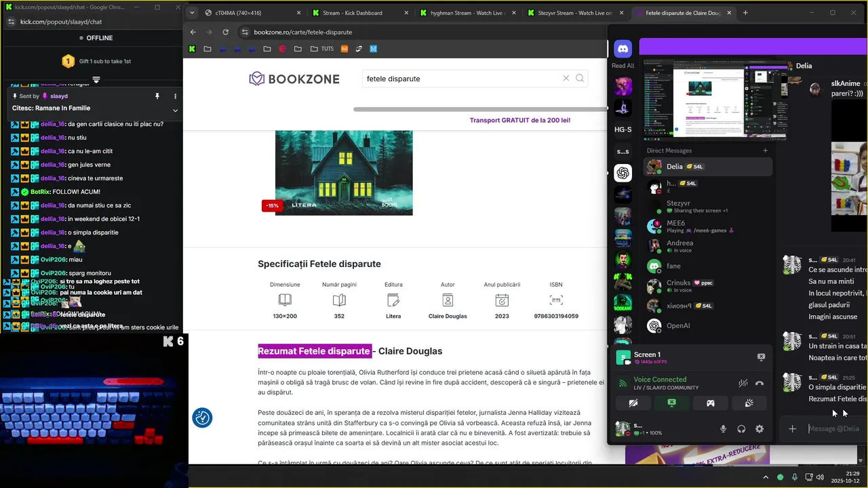Open the TUTS bookmarks folder
Screen dimensions: 868x488
[x=322, y=49]
